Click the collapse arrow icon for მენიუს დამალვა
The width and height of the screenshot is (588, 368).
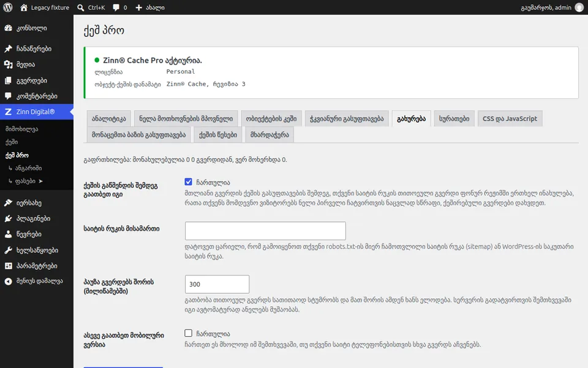(8, 282)
